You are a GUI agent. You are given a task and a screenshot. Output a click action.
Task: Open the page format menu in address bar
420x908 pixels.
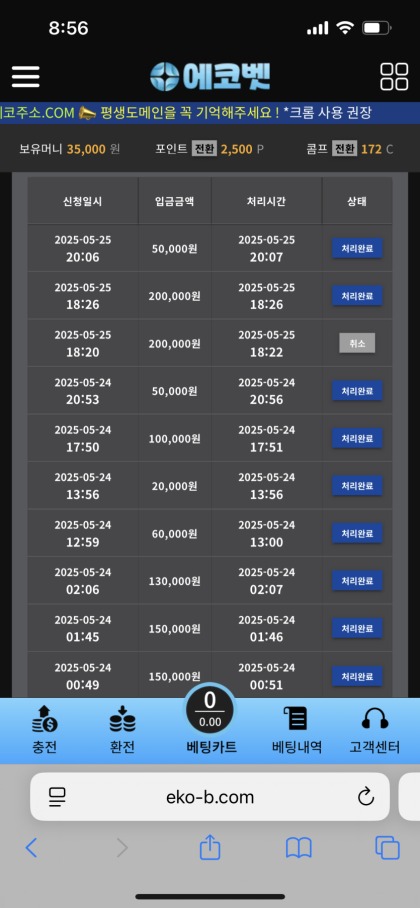click(x=57, y=797)
